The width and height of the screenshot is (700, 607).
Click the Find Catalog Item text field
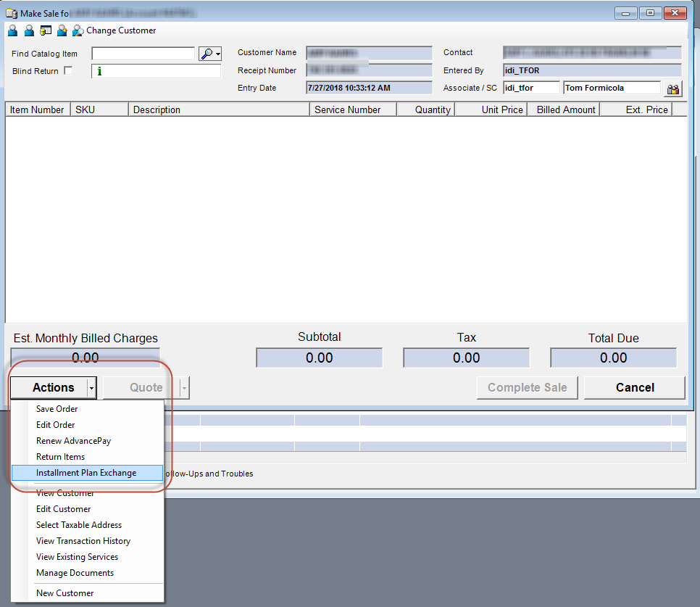(143, 54)
